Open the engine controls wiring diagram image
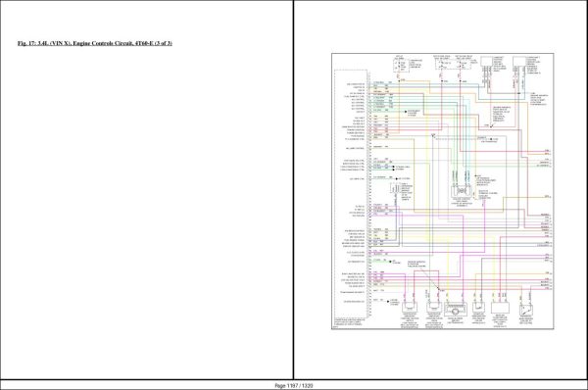588x390 pixels. pos(443,191)
